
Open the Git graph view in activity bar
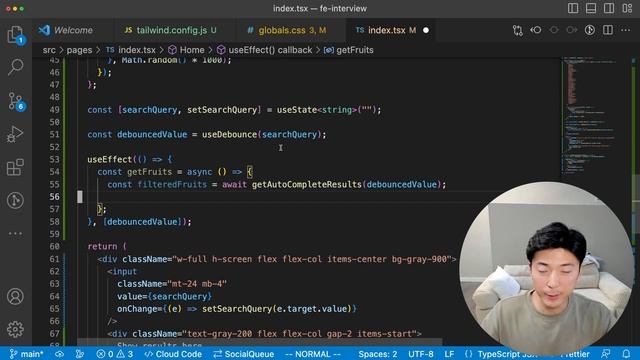(x=16, y=200)
